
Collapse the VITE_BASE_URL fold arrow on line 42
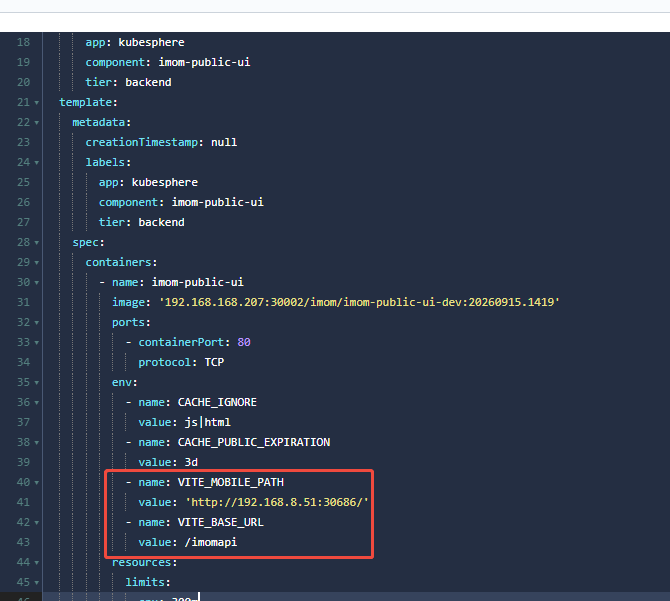click(37, 523)
